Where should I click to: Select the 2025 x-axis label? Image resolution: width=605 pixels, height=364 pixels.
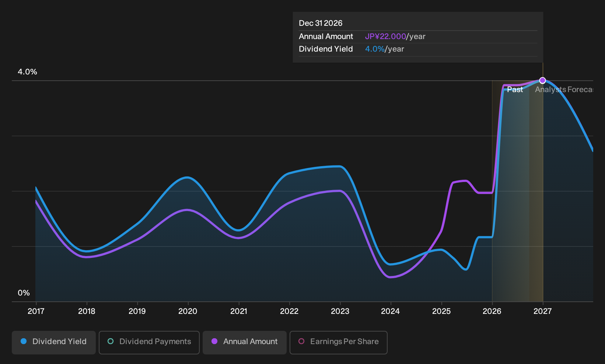coord(441,311)
